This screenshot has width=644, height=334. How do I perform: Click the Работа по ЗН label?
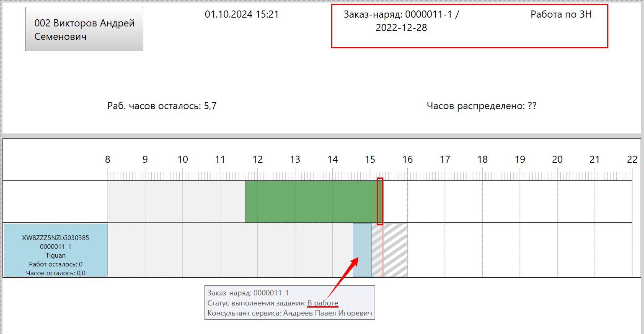tap(561, 14)
